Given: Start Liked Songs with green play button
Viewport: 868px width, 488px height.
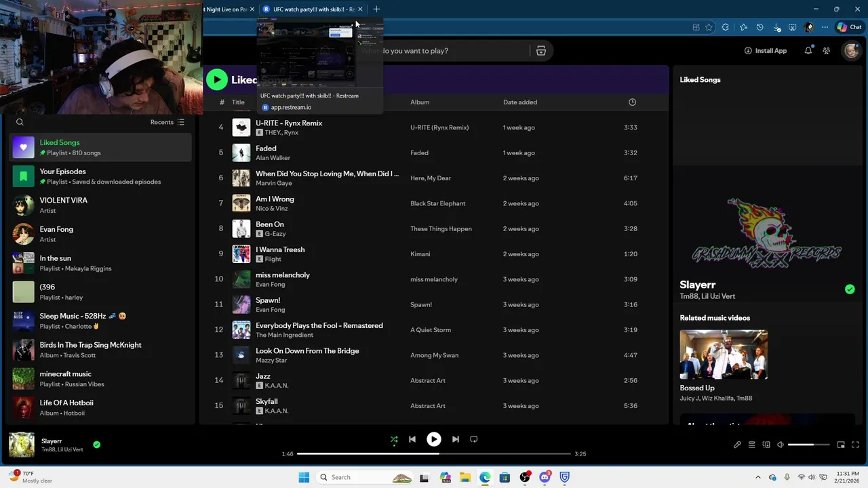Looking at the screenshot, I should click(x=217, y=79).
